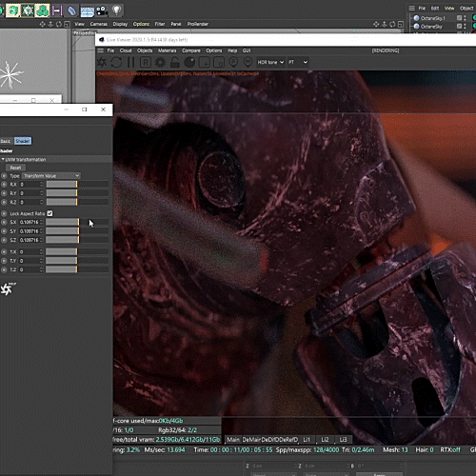Click the pin icon marked with M
The width and height of the screenshot is (476, 476).
tap(248, 62)
